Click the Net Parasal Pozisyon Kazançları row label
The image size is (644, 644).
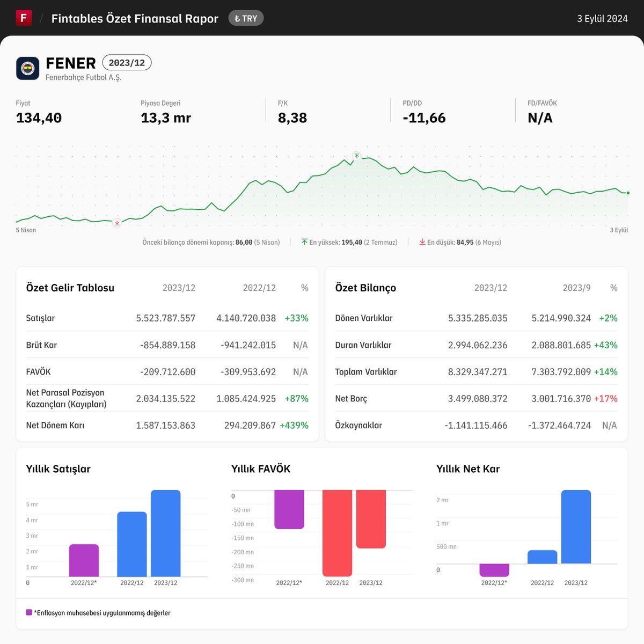[66, 398]
